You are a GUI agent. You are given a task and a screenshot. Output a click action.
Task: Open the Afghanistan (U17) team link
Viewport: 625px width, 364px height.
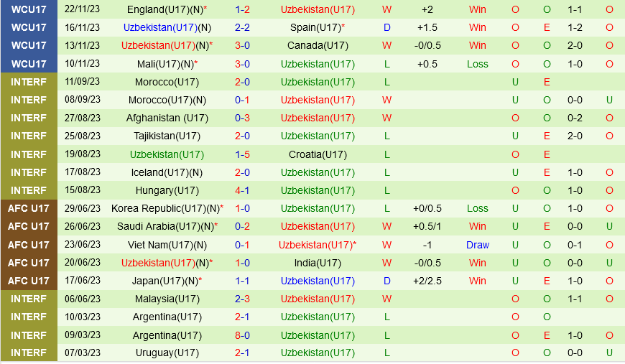pos(163,118)
